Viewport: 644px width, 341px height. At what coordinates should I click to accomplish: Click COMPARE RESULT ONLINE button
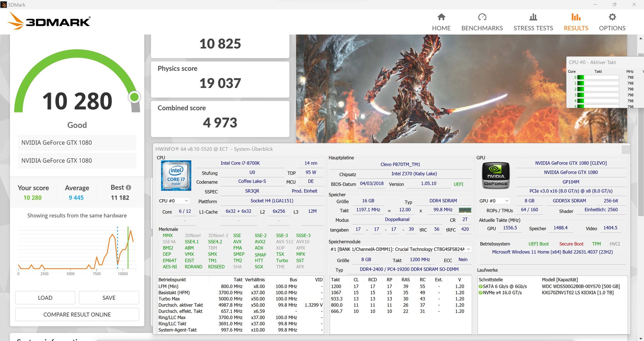pyautogui.click(x=77, y=314)
